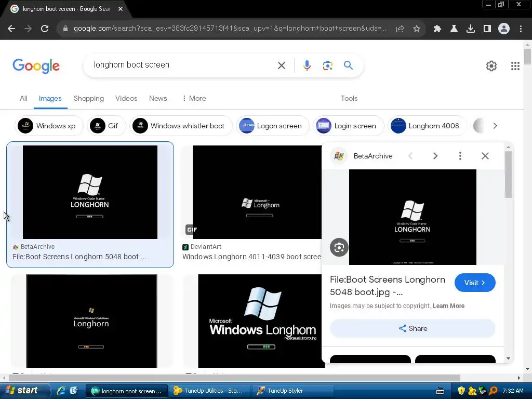Launch Internet Explorer from quick launch
Screen dimensions: 532x399
click(x=61, y=391)
